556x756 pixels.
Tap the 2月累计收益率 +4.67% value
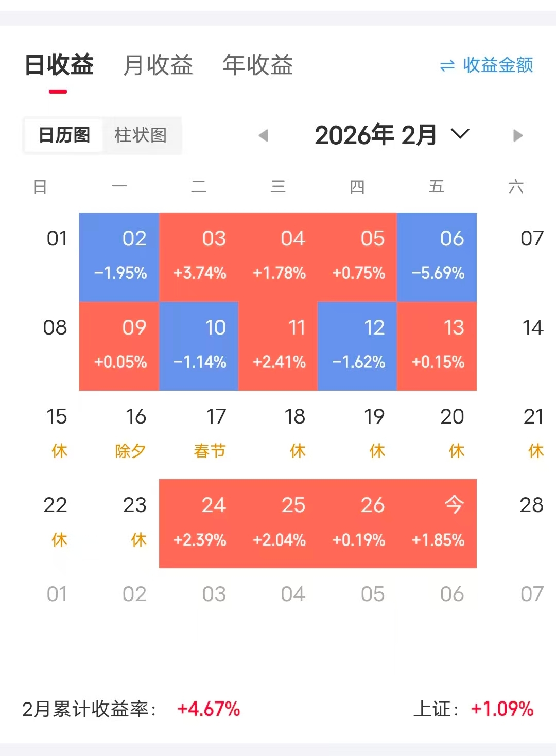(208, 709)
